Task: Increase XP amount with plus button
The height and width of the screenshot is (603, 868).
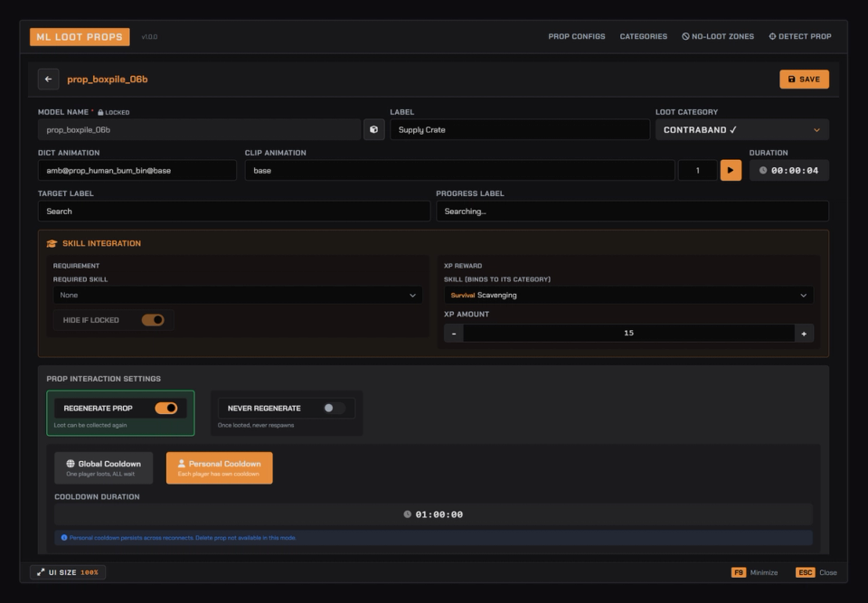Action: (804, 334)
